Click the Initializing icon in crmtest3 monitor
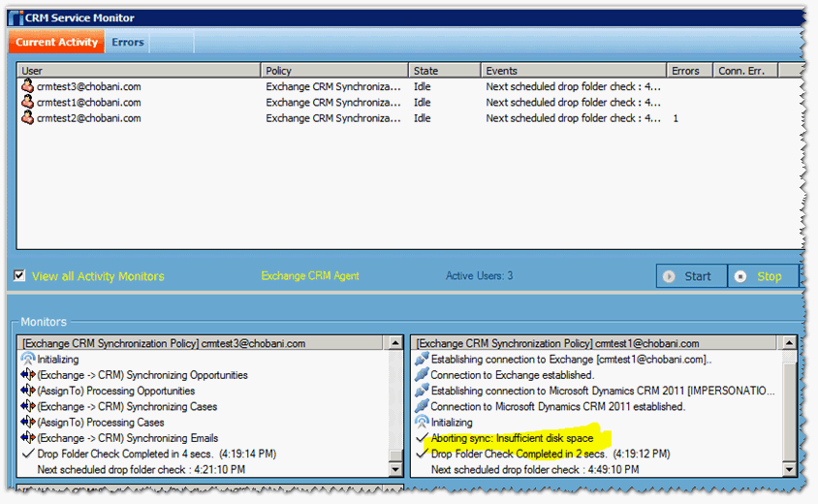The width and height of the screenshot is (818, 504). coord(28,359)
